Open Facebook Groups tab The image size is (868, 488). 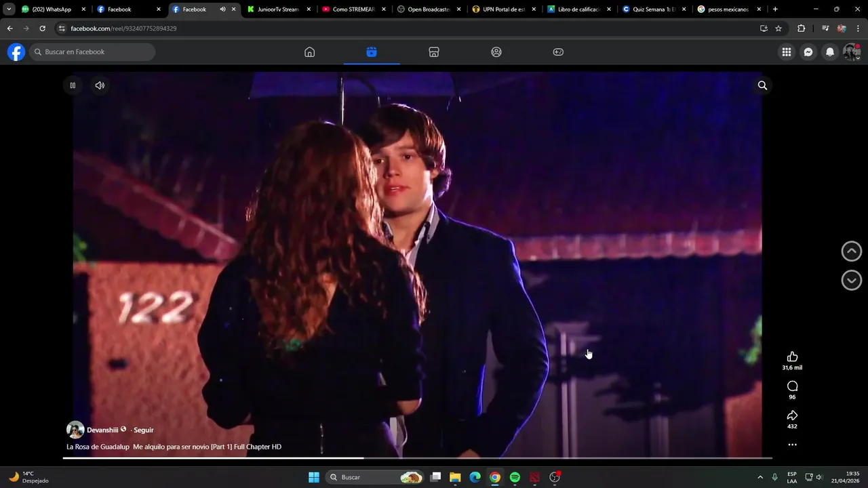pyautogui.click(x=496, y=52)
